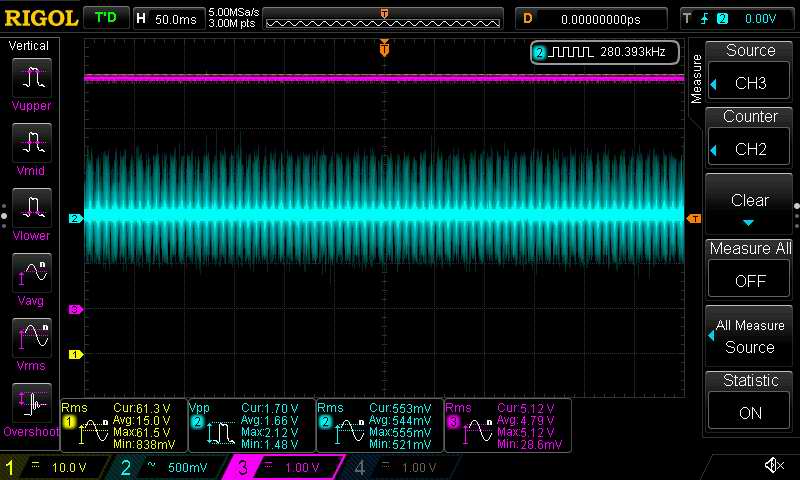This screenshot has width=800, height=480.
Task: Click the 280.393kHz counter reading
Action: click(633, 52)
